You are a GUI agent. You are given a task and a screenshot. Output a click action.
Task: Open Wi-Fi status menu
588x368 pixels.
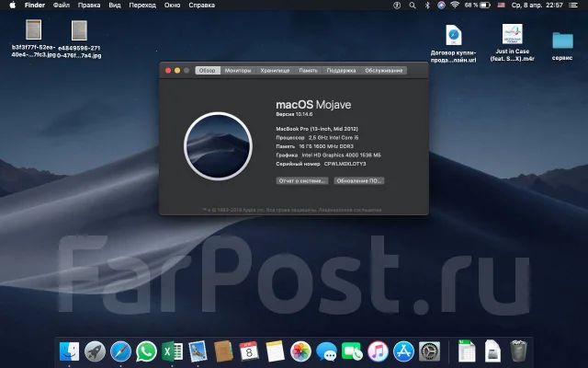(455, 6)
